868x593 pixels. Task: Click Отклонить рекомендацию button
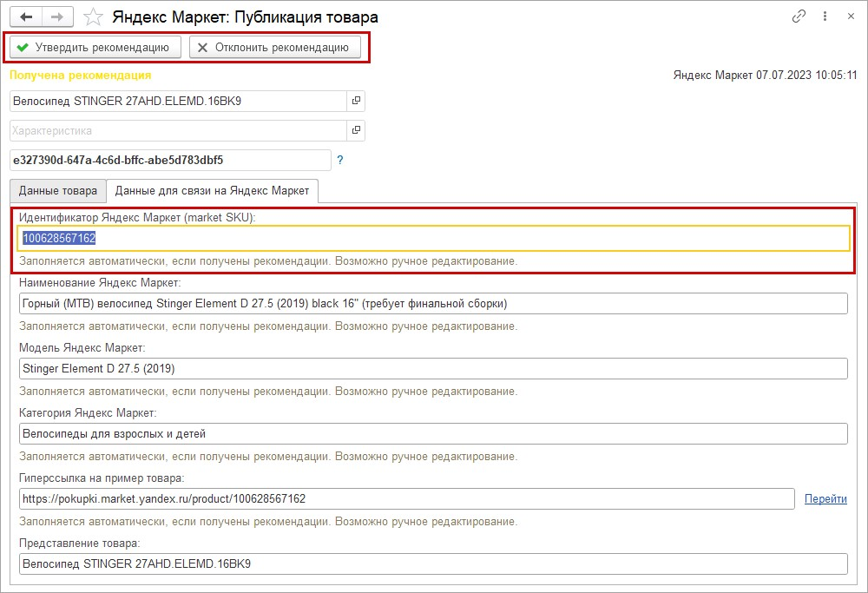point(275,48)
